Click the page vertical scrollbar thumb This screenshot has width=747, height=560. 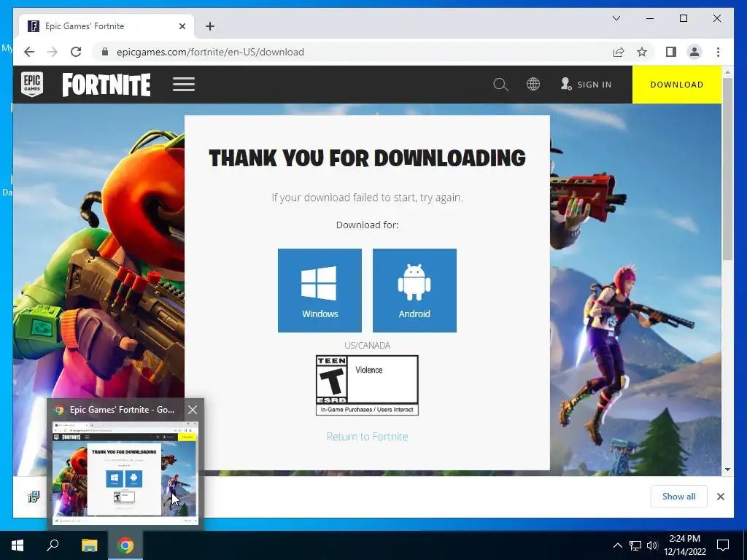coord(727,169)
